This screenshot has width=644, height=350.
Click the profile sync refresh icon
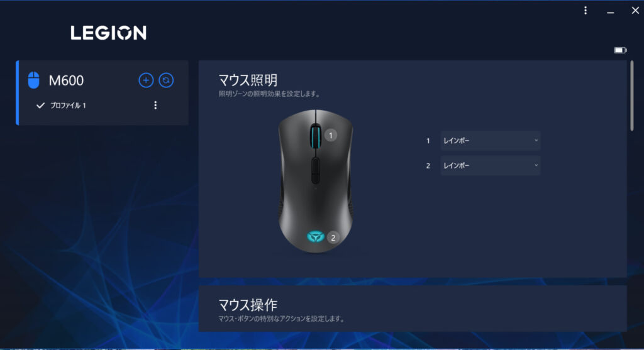pyautogui.click(x=166, y=80)
